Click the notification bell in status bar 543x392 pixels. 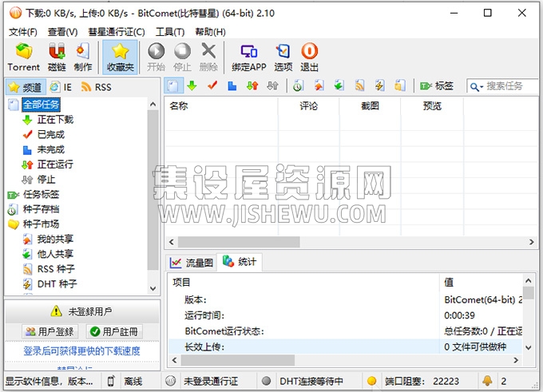tap(487, 381)
